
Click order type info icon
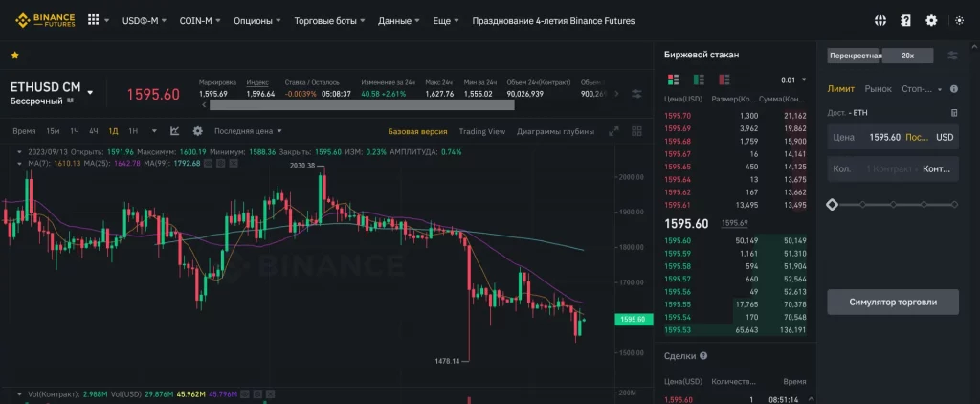tap(954, 89)
